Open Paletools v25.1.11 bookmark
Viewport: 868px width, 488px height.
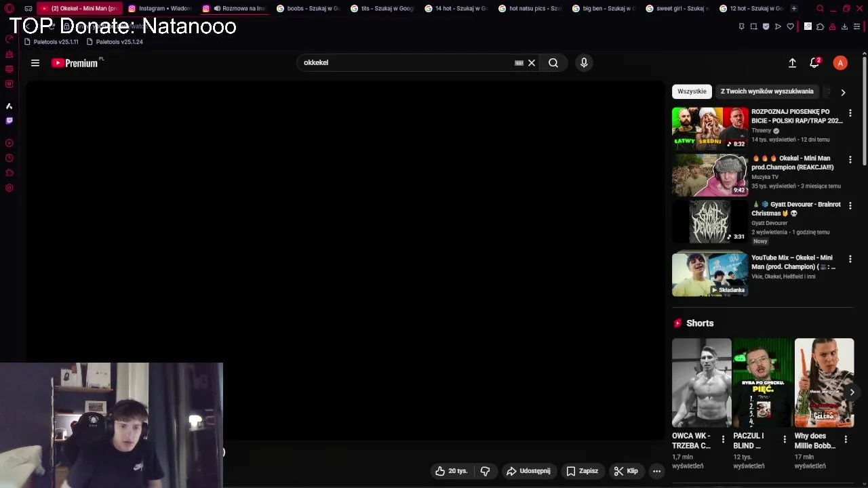point(52,42)
